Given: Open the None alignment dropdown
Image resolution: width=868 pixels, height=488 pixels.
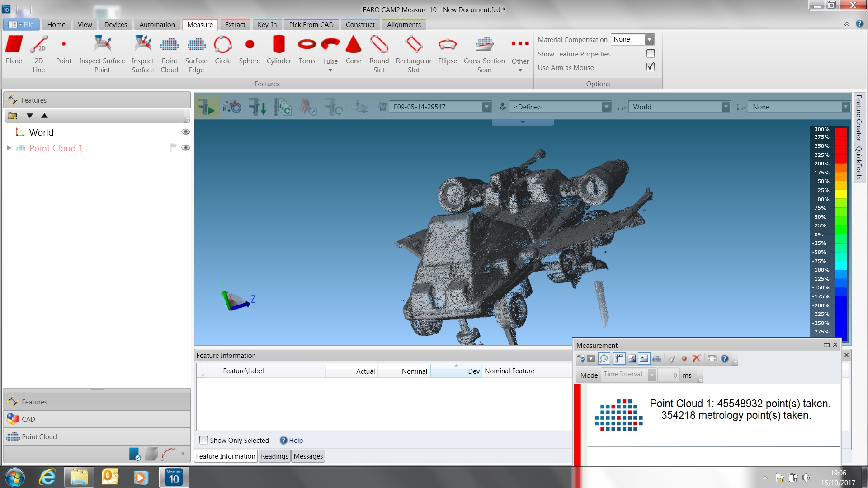Looking at the screenshot, I should point(845,107).
